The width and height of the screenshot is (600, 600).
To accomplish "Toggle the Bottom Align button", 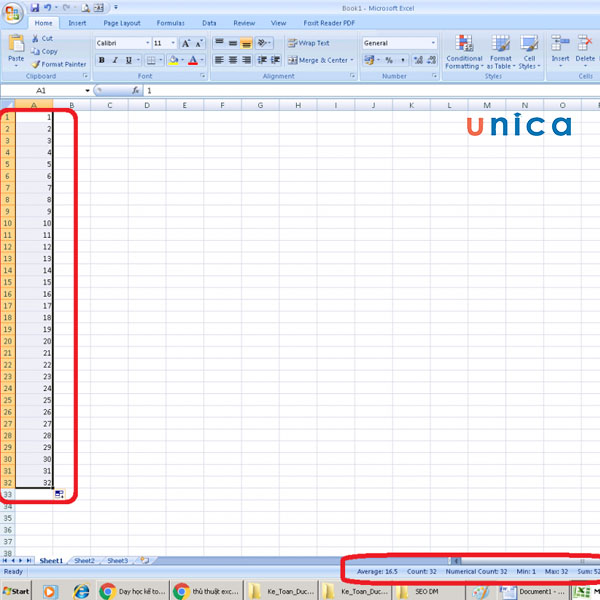I will [246, 43].
